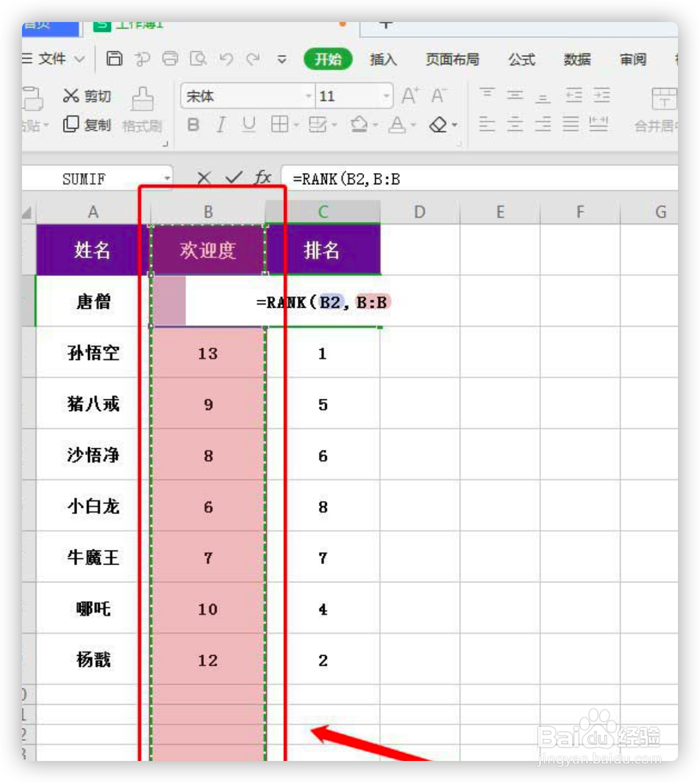Toggle Italic formatting
The width and height of the screenshot is (700, 783).
click(221, 125)
